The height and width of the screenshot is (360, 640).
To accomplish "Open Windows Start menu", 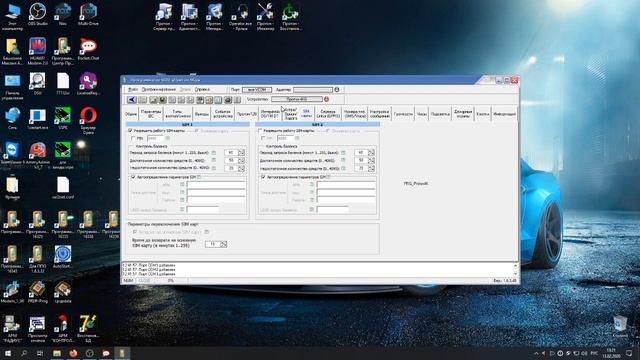I will (7, 353).
